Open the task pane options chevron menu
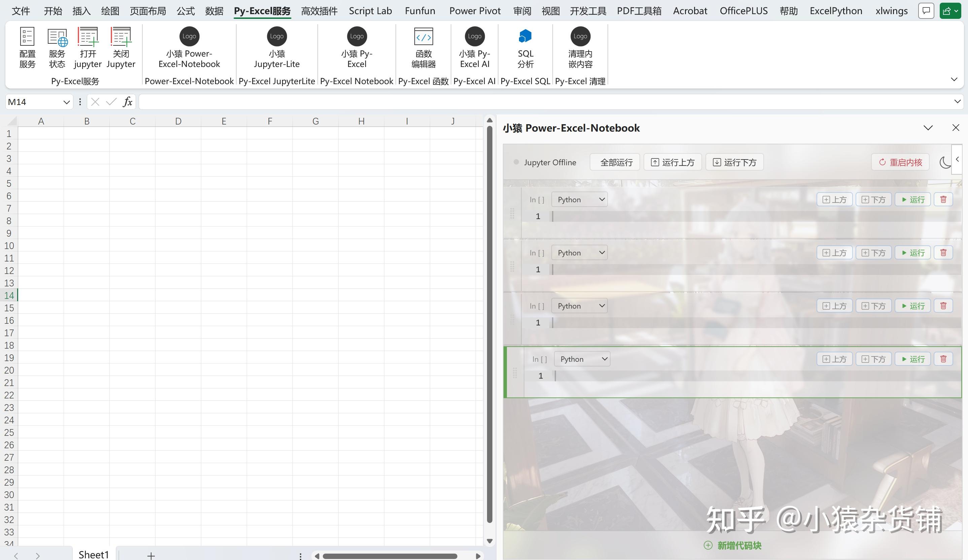968x560 pixels. point(928,128)
